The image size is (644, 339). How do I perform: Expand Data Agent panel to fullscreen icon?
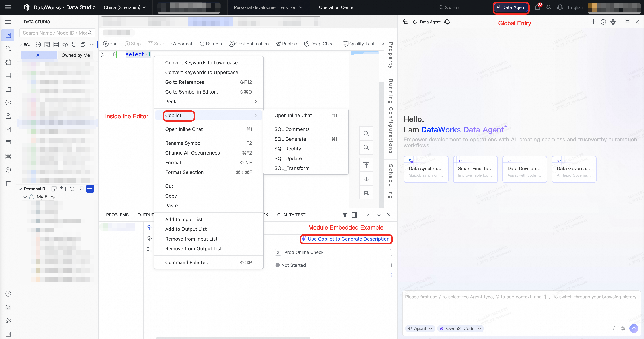627,22
